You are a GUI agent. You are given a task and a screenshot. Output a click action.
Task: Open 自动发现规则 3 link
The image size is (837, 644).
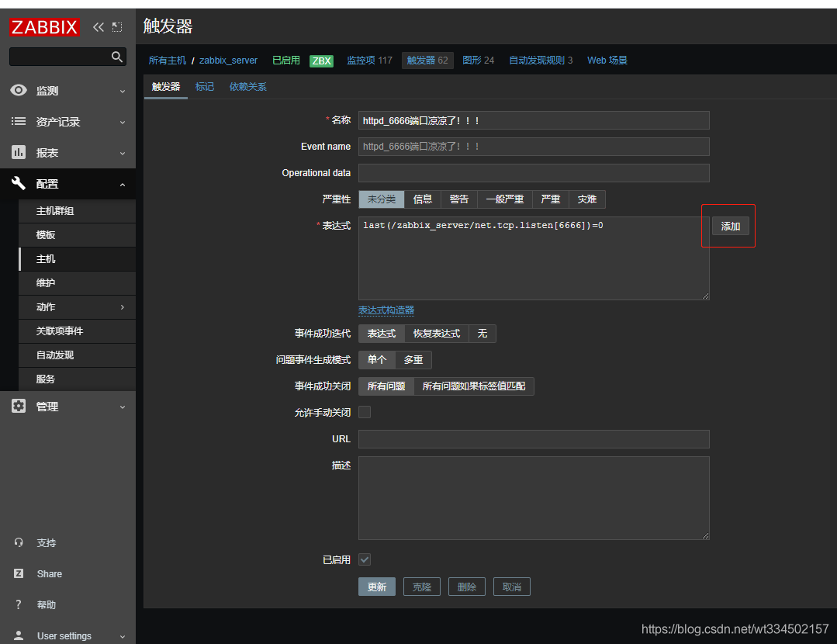[541, 61]
